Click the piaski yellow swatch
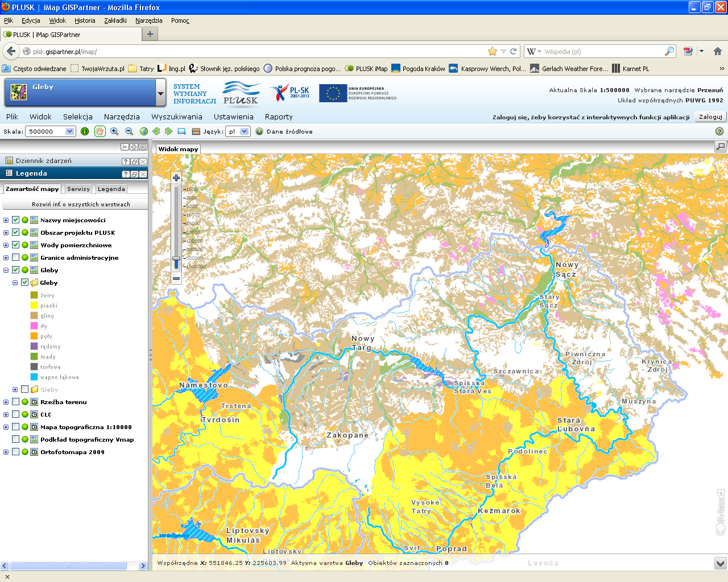The image size is (728, 582). point(34,305)
